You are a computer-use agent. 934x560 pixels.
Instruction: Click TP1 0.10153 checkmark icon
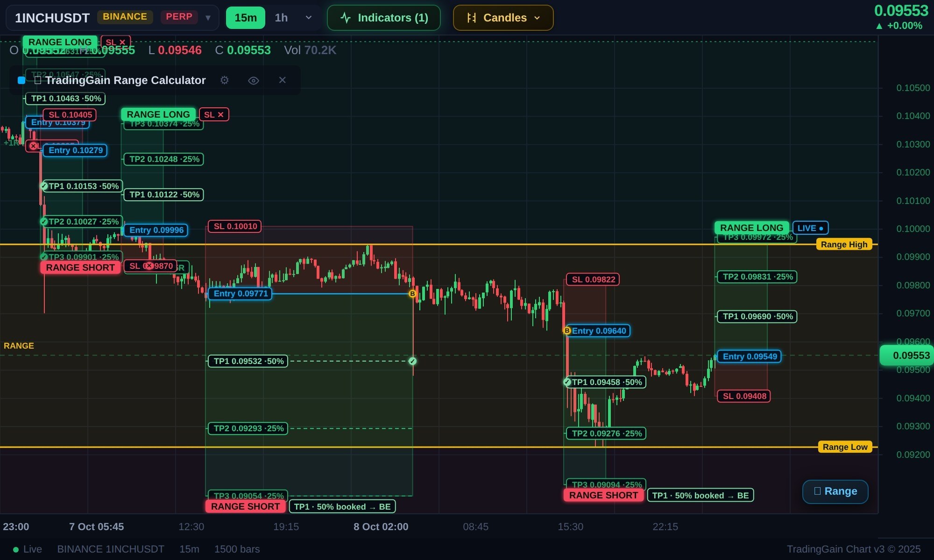click(44, 186)
